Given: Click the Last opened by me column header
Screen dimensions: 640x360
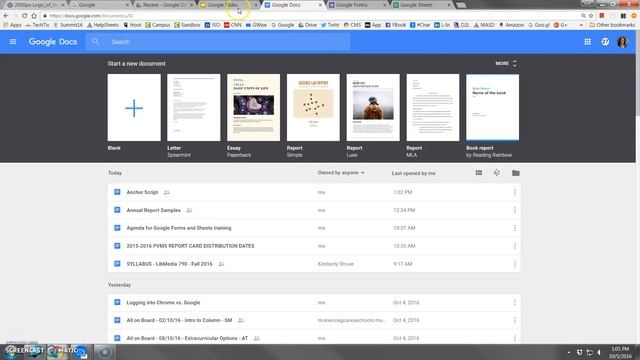Looking at the screenshot, I should 413,173.
